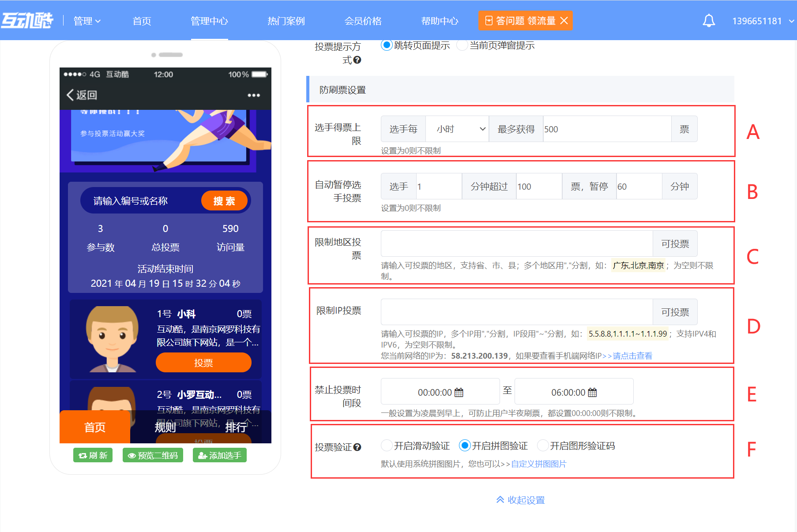
Task: Click the vote threshold field showing 100
Action: click(539, 186)
